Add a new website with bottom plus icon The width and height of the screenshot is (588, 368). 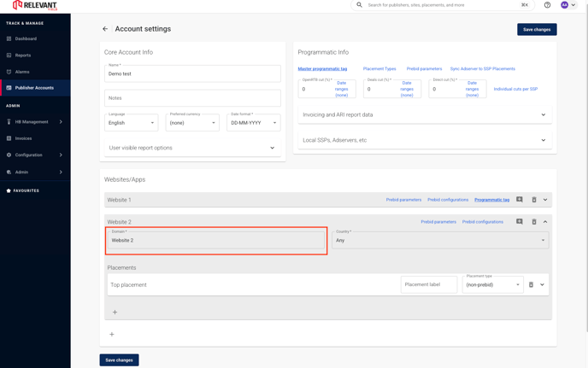(x=112, y=334)
